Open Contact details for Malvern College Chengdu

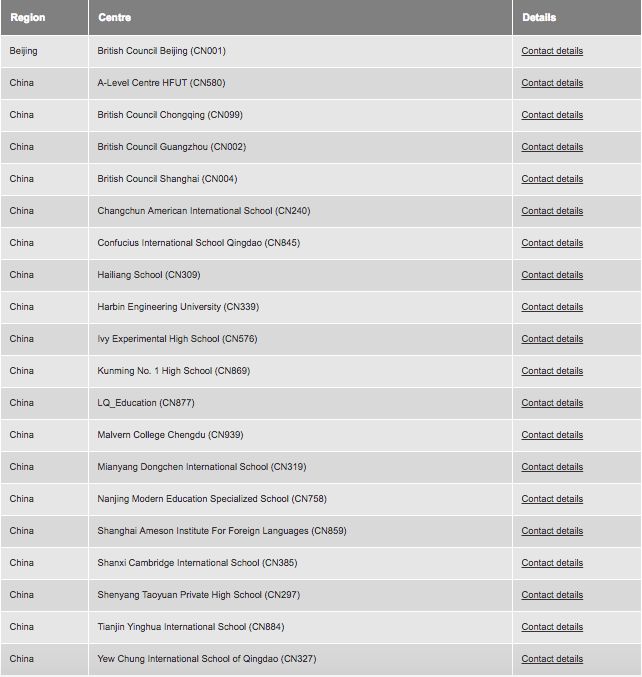(552, 434)
